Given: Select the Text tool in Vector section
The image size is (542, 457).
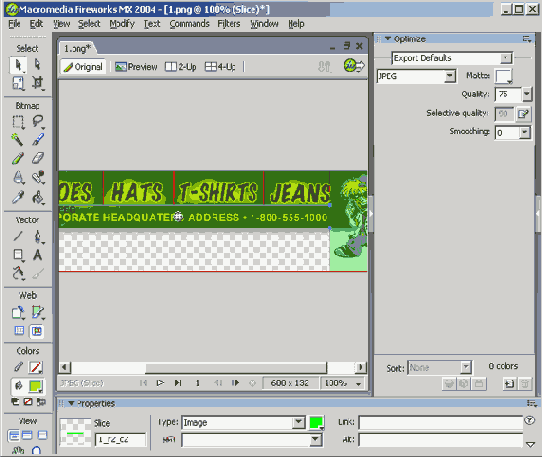Looking at the screenshot, I should [38, 255].
